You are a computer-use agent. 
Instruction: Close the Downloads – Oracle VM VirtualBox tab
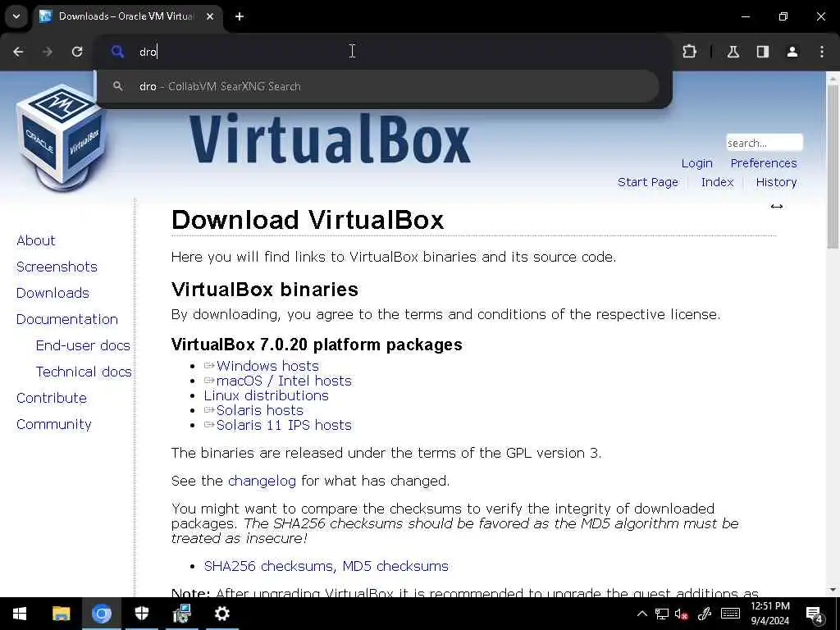(x=210, y=16)
